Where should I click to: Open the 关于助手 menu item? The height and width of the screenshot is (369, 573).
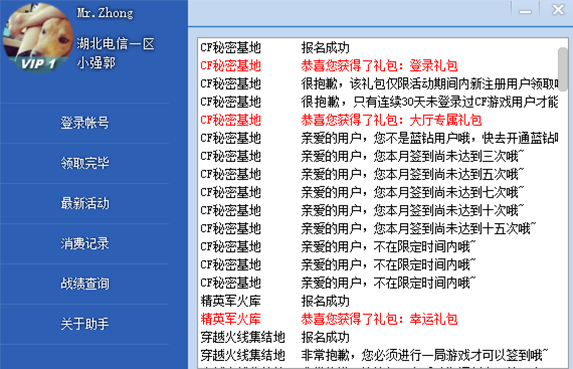[x=85, y=324]
